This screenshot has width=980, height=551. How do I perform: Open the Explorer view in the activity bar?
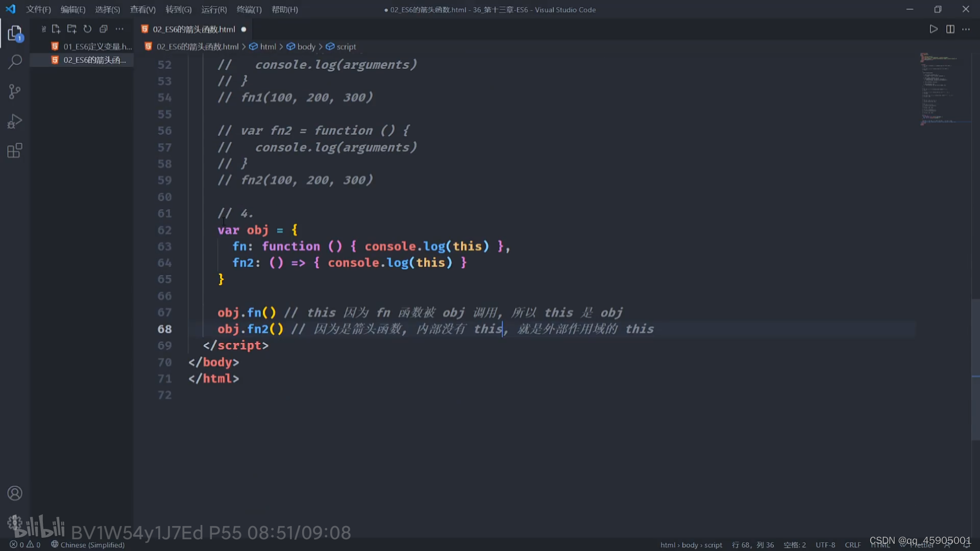15,33
